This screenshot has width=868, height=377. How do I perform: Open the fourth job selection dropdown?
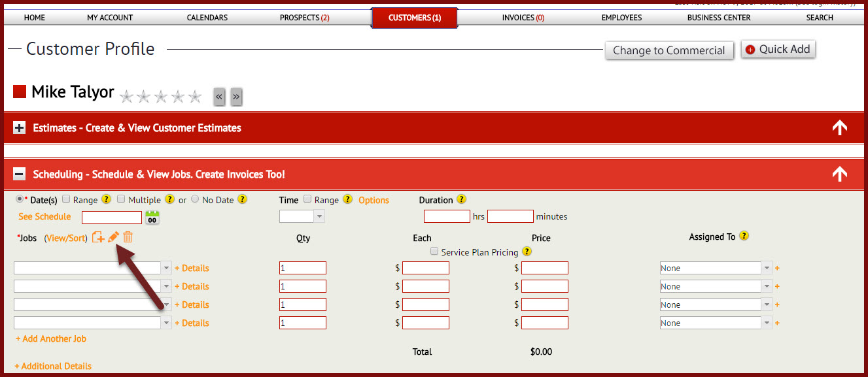92,323
